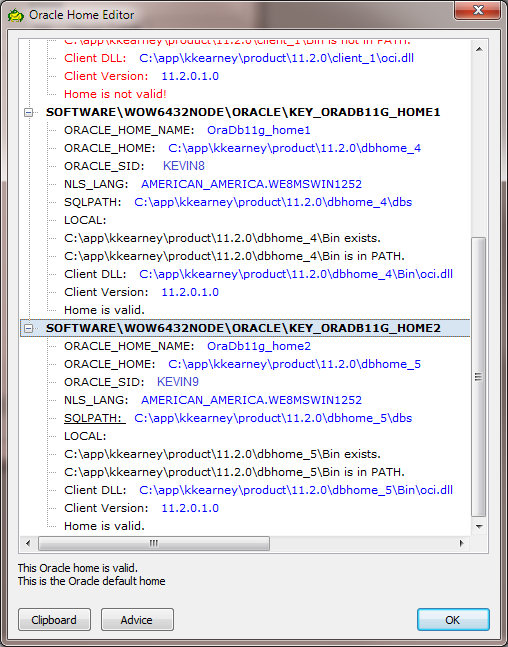Viewport: 508px width, 647px height.
Task: Close the Oracle Home Editor window
Action: 478,10
